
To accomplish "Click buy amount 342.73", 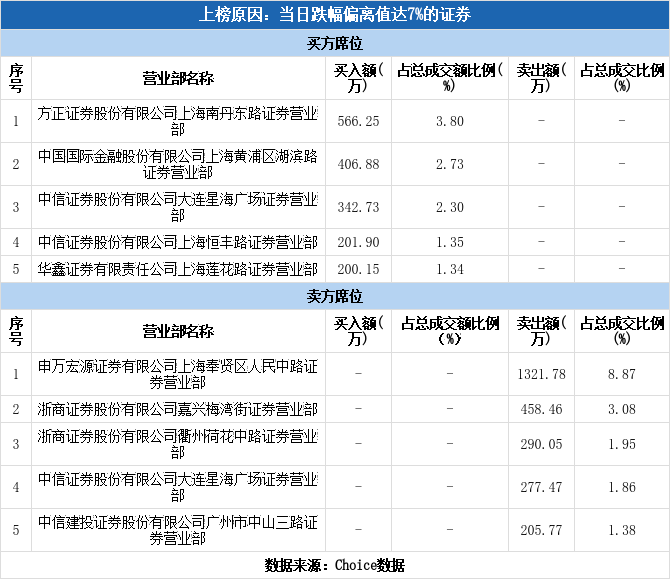I will [x=358, y=207].
